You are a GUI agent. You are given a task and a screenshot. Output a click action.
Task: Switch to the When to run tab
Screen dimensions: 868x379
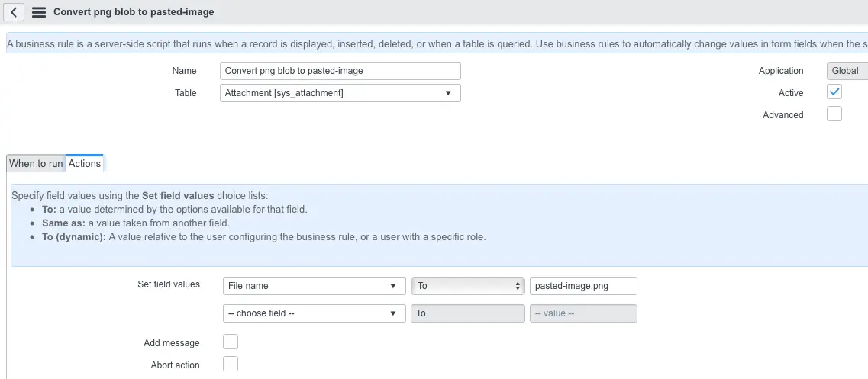[x=36, y=163]
